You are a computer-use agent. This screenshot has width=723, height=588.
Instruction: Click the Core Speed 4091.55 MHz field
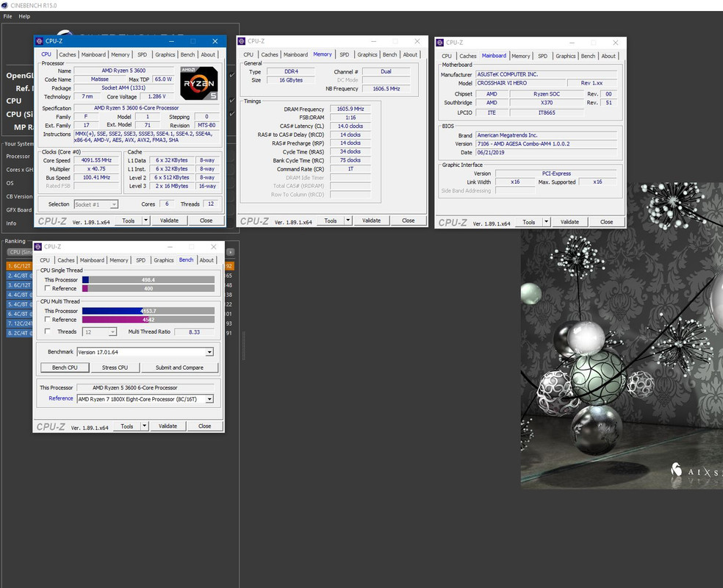click(x=96, y=160)
